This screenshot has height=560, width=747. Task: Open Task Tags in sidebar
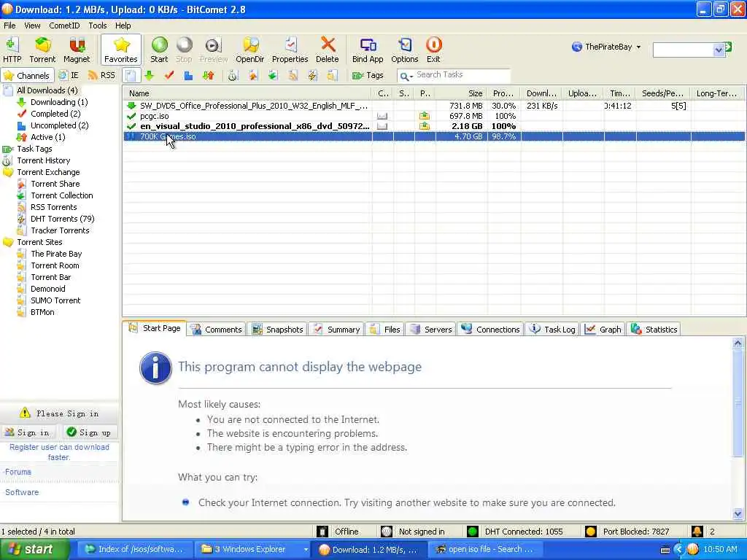tap(34, 149)
